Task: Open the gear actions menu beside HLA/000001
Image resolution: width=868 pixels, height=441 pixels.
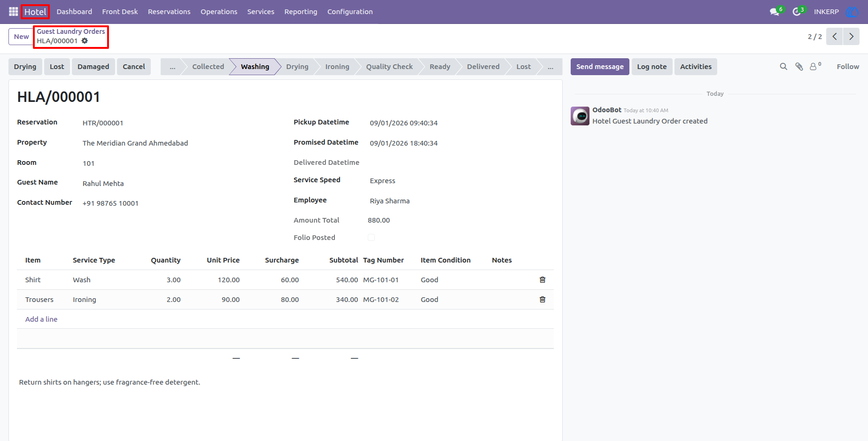Action: click(85, 41)
